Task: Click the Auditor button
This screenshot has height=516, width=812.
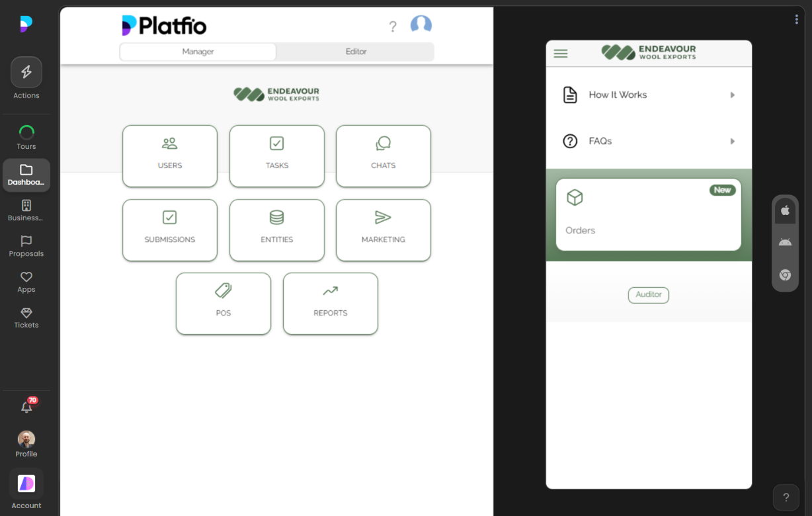Action: coord(648,295)
